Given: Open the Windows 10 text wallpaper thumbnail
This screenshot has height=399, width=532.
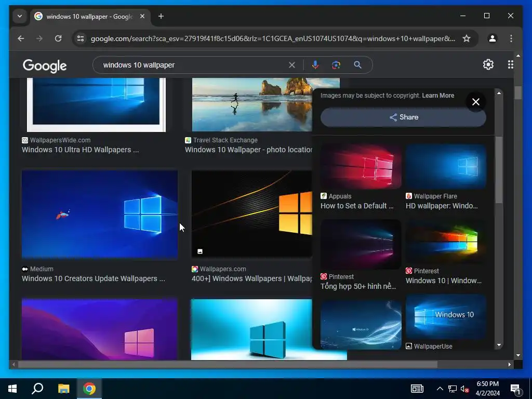Looking at the screenshot, I should point(446,316).
